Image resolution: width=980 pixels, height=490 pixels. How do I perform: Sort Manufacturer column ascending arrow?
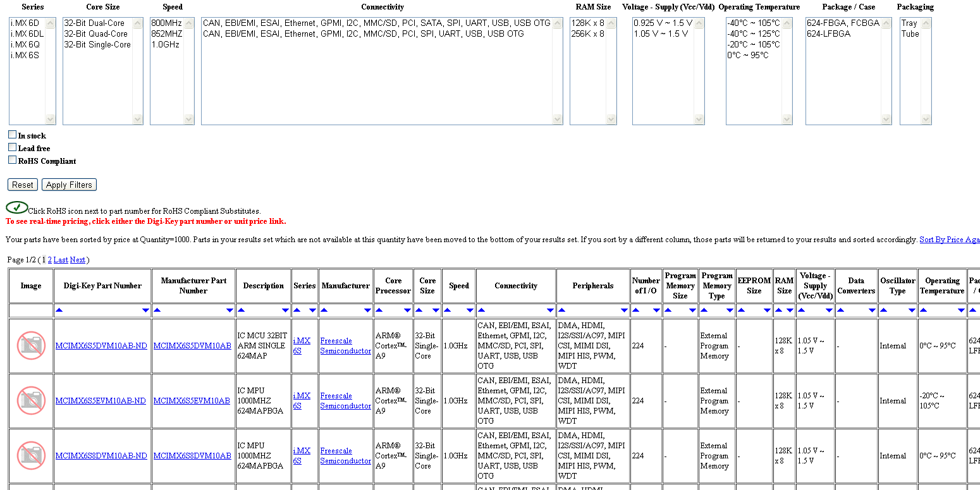324,310
